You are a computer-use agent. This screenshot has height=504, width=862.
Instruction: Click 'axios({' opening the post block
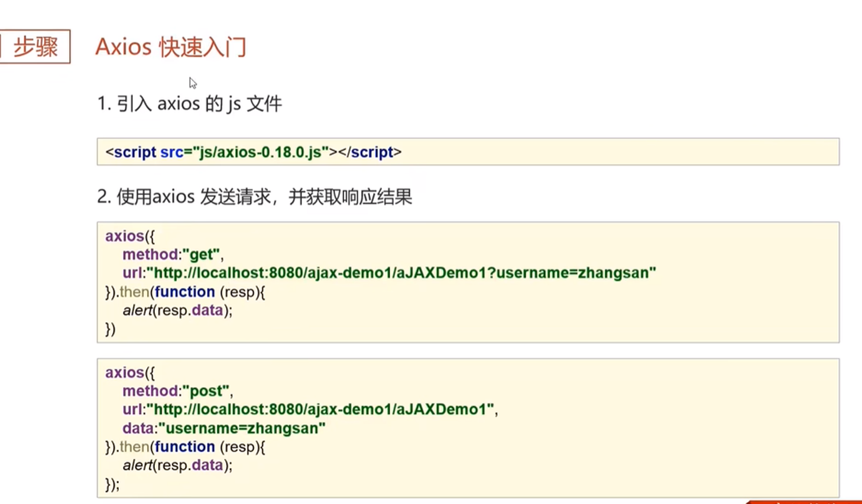[x=130, y=373]
